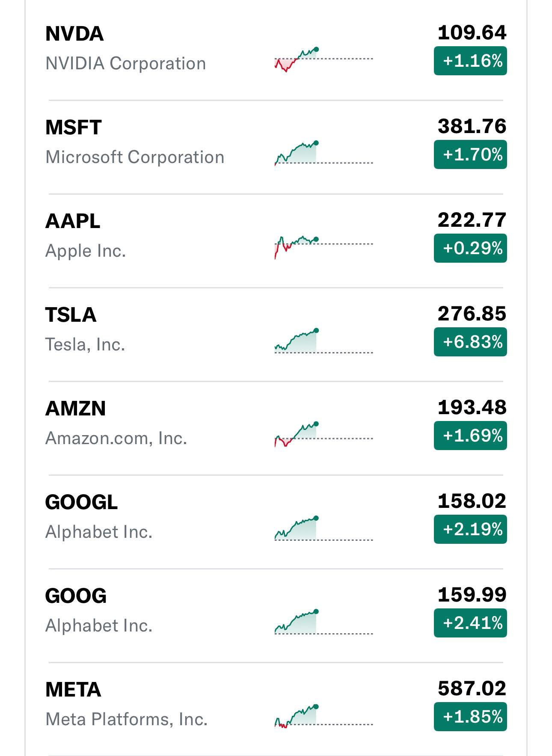Select the Microsoft Corporation company name
Screen dimensions: 552x756
tap(135, 157)
